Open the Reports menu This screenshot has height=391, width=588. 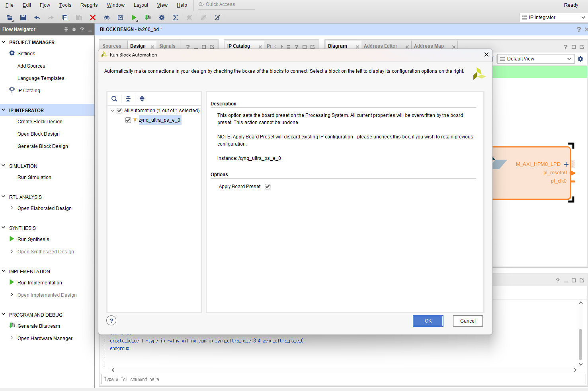89,5
